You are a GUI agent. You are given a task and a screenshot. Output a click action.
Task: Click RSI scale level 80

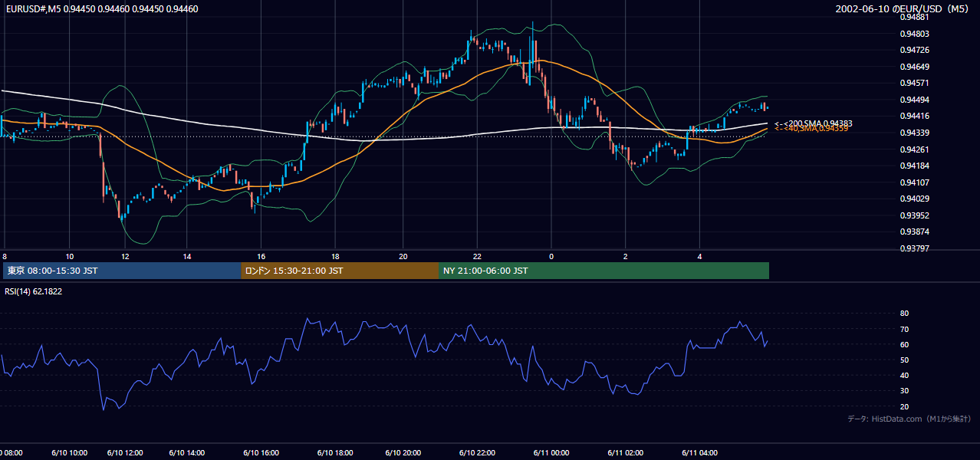(904, 314)
